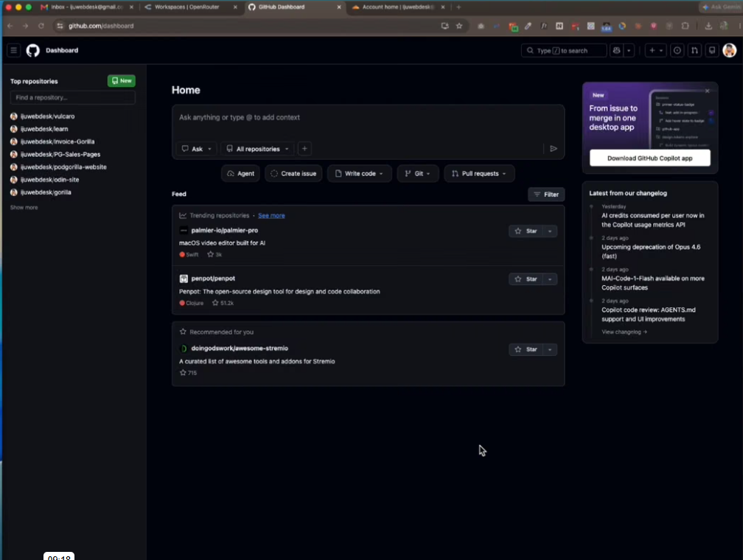
Task: Open ijuwebdesk/Invoice-Gorilla repository
Action: click(x=57, y=141)
